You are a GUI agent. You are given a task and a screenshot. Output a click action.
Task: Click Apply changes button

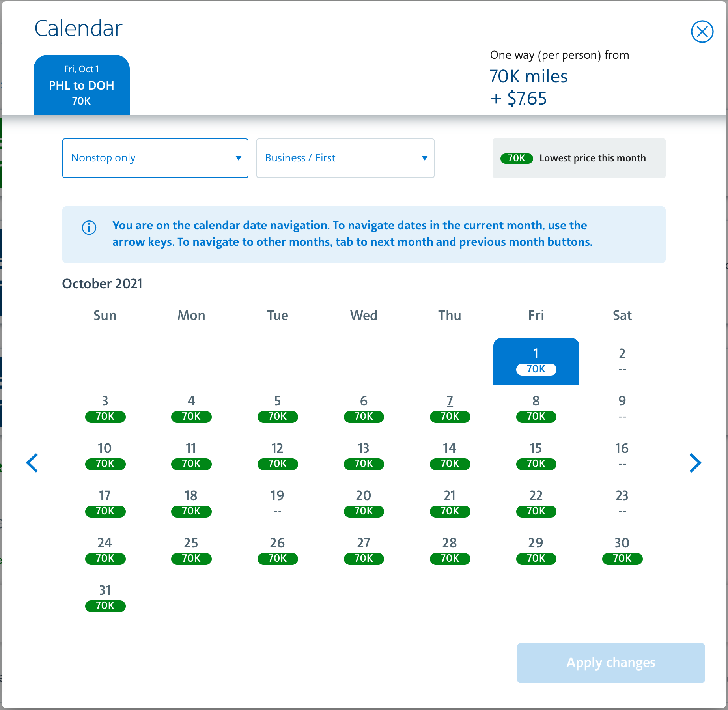click(611, 663)
